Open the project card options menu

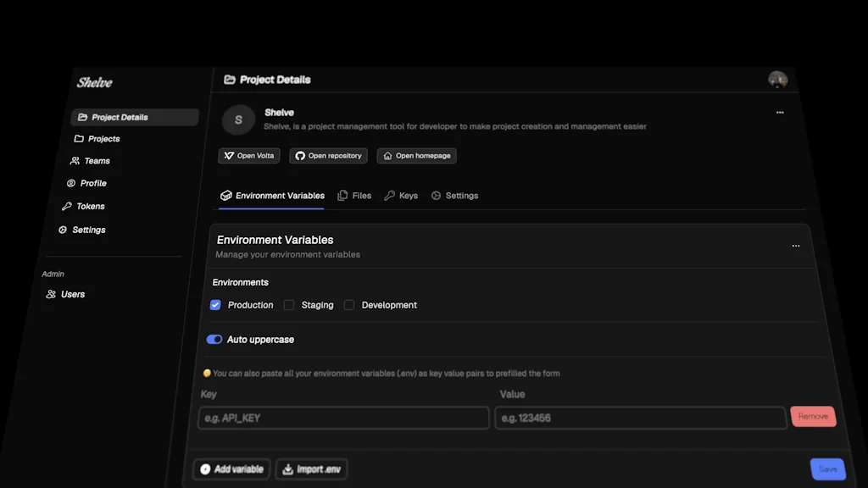pos(780,111)
